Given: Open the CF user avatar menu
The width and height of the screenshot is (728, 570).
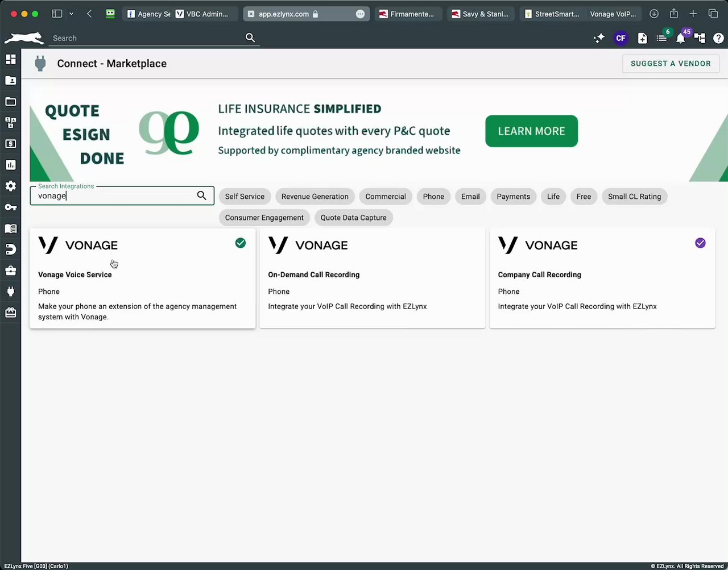Looking at the screenshot, I should click(x=621, y=38).
